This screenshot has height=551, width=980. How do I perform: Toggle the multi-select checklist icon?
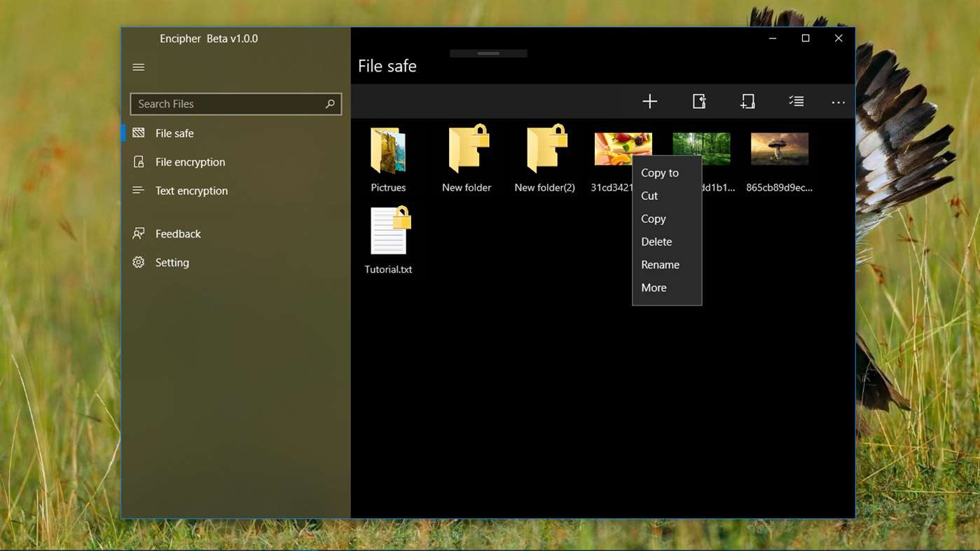[796, 102]
